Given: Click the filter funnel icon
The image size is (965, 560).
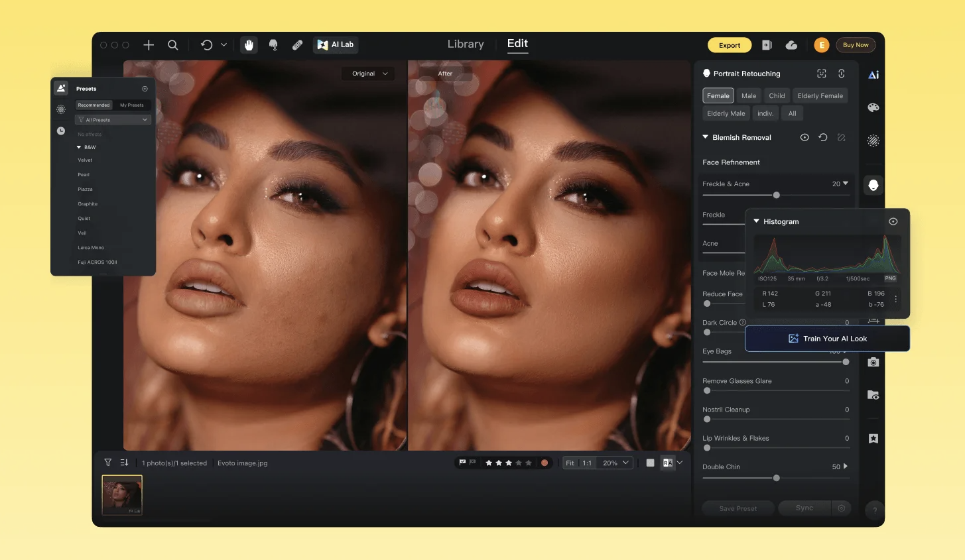Looking at the screenshot, I should tap(107, 463).
